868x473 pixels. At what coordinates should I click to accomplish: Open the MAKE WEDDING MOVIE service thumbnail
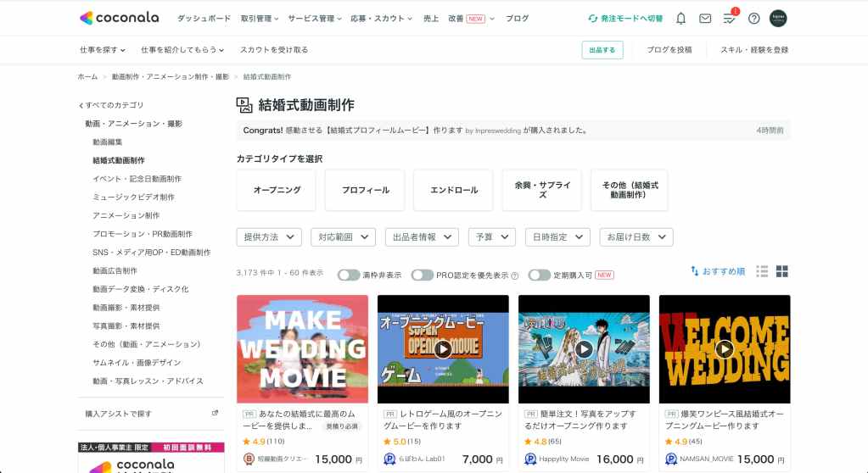[302, 348]
